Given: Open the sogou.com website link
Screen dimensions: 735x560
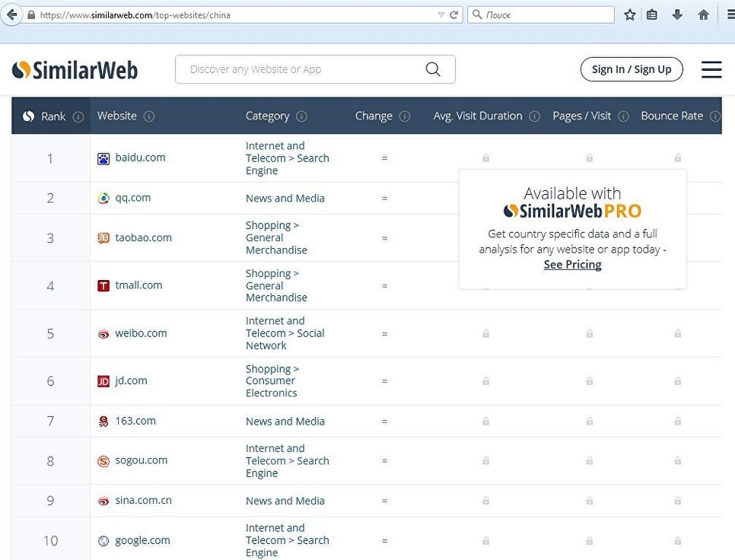Looking at the screenshot, I should (x=141, y=460).
